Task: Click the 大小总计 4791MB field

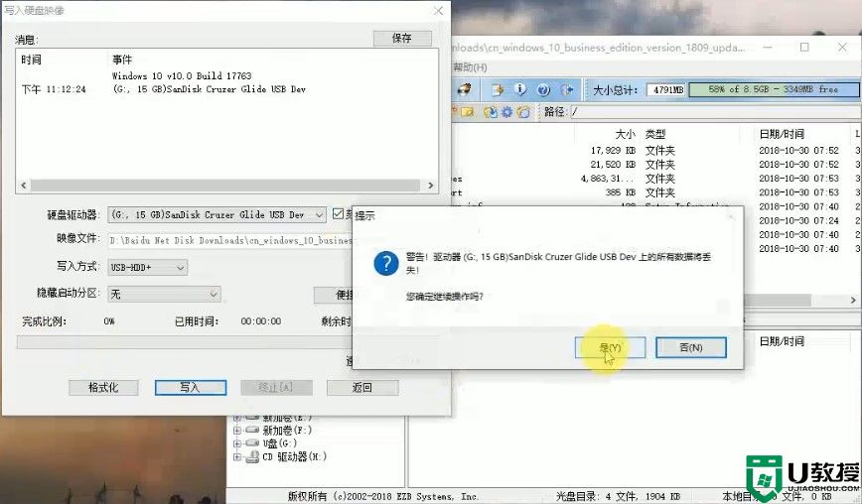Action: [x=665, y=89]
